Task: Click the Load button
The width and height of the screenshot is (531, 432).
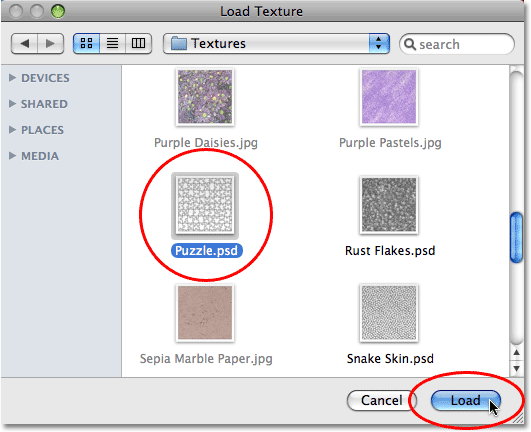Action: coord(466,401)
